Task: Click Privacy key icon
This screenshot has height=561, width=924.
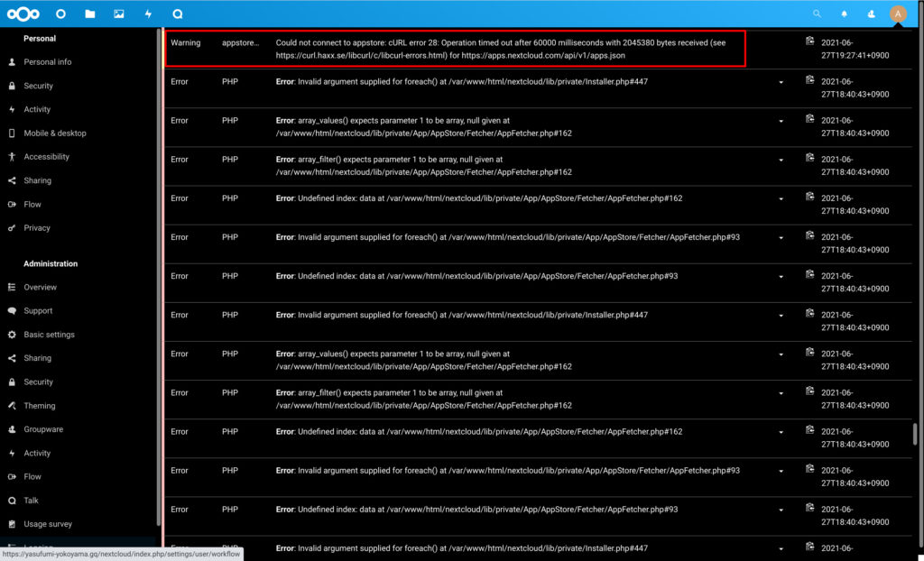Action: [12, 228]
